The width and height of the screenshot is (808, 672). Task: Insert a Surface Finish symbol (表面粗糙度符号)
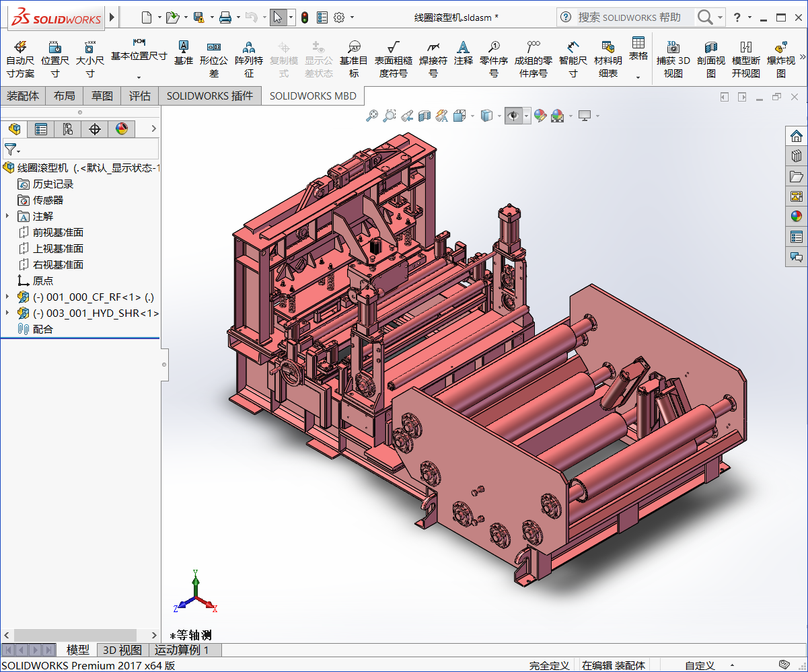point(394,59)
